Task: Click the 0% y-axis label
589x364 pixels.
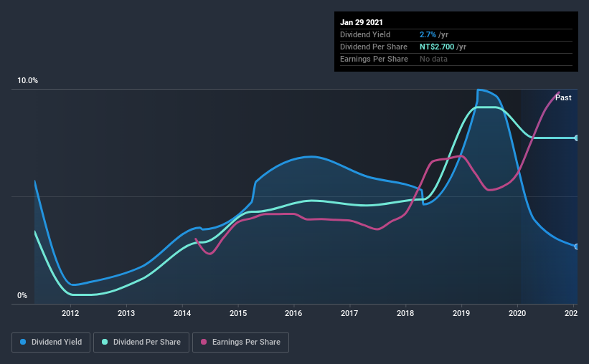Action: (x=22, y=296)
